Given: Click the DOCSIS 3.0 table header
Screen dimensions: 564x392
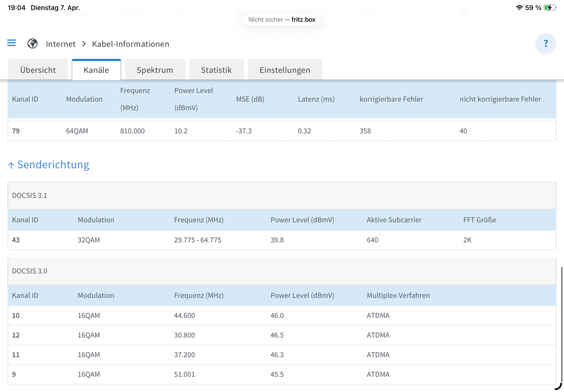Looking at the screenshot, I should click(282, 271).
